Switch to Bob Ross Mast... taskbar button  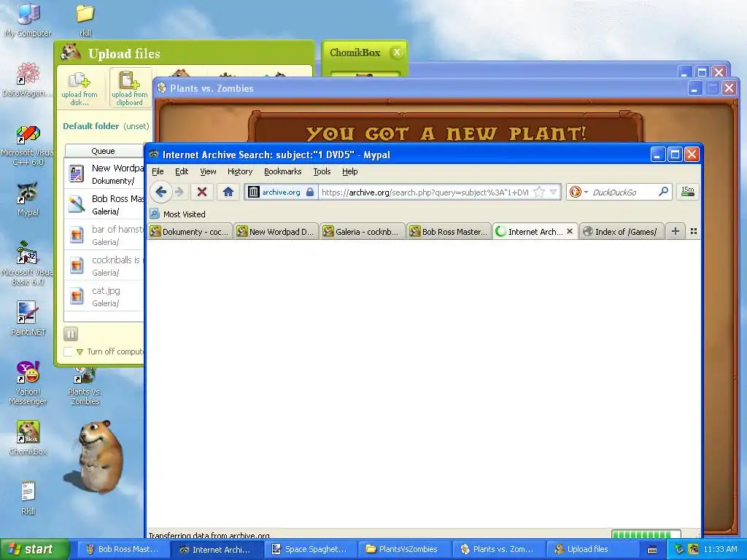(x=122, y=549)
